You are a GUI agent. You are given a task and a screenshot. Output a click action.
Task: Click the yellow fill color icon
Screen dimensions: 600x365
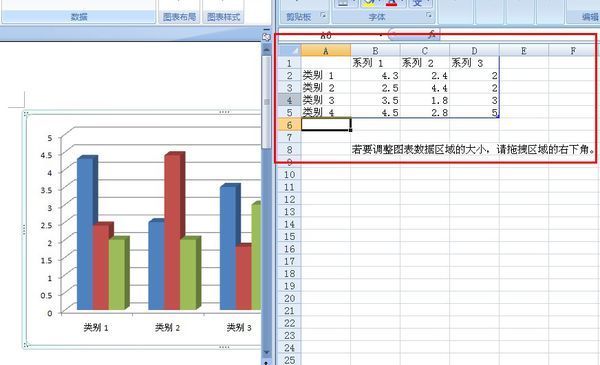tap(368, 3)
